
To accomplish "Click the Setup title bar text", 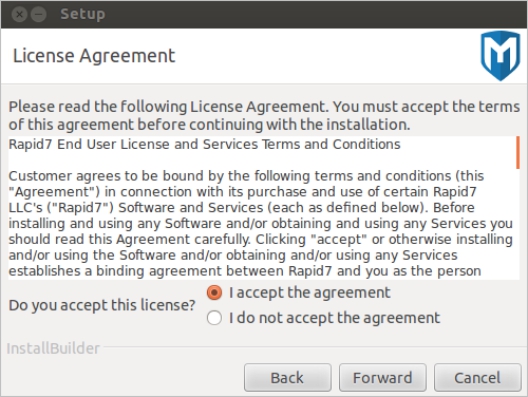I will click(x=82, y=14).
